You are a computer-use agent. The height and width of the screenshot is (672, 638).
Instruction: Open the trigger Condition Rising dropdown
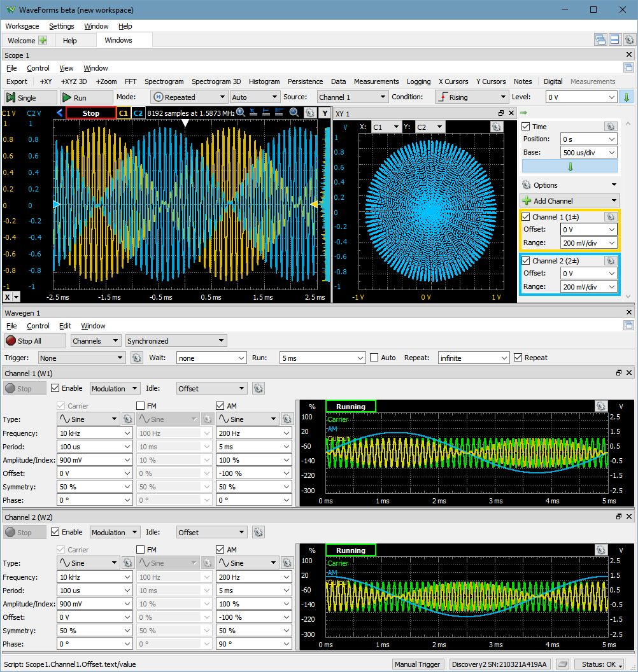(472, 97)
